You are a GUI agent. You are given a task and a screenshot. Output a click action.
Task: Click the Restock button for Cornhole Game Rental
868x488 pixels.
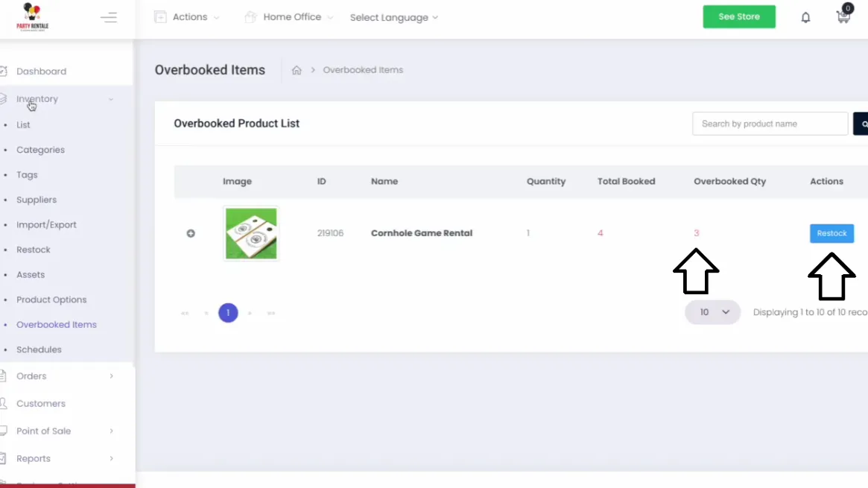(x=831, y=233)
